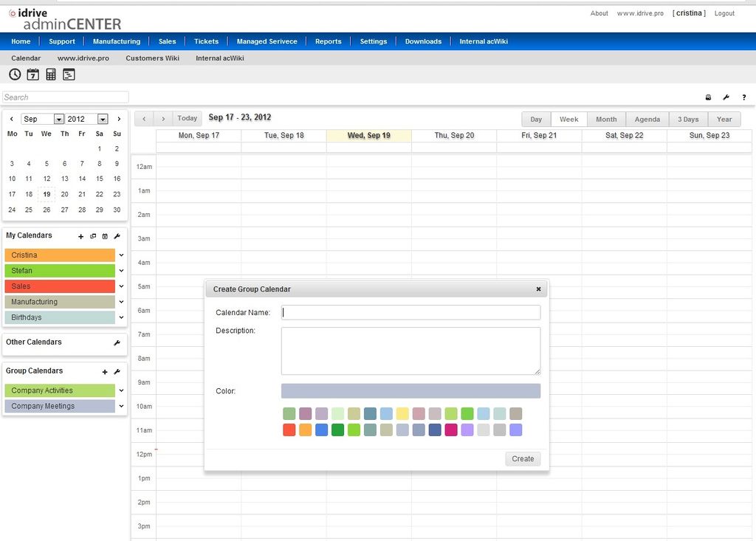Open help via the question mark icon
The image size is (756, 541).
pyautogui.click(x=743, y=97)
